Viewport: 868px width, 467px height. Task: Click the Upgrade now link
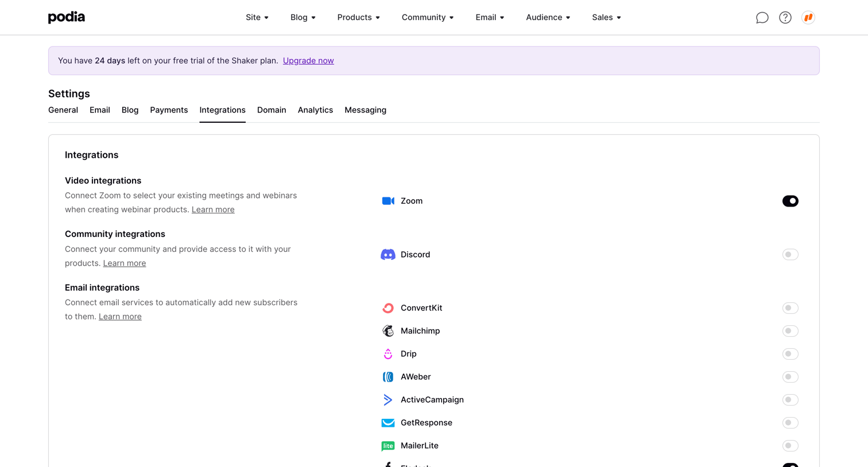tap(308, 61)
